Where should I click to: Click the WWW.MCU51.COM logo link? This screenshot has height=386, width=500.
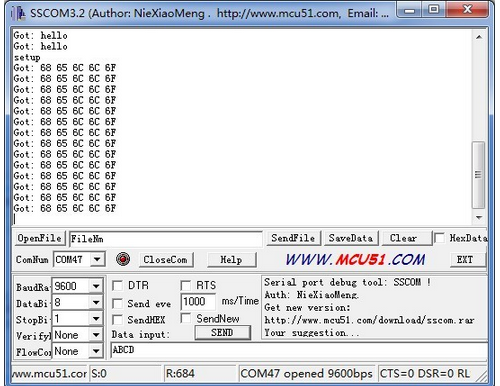pos(355,260)
